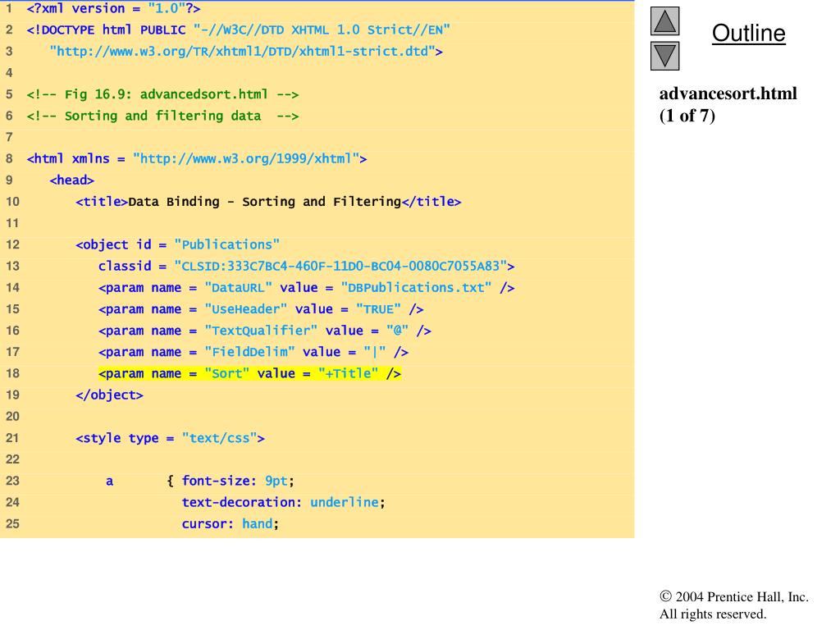Click the "All rights reserved." text
Viewport: 840px width, 630px height.
click(x=713, y=614)
